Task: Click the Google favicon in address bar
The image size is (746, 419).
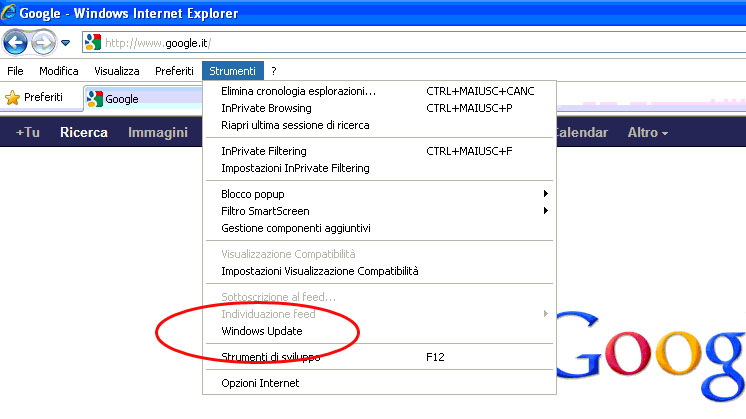Action: click(93, 43)
